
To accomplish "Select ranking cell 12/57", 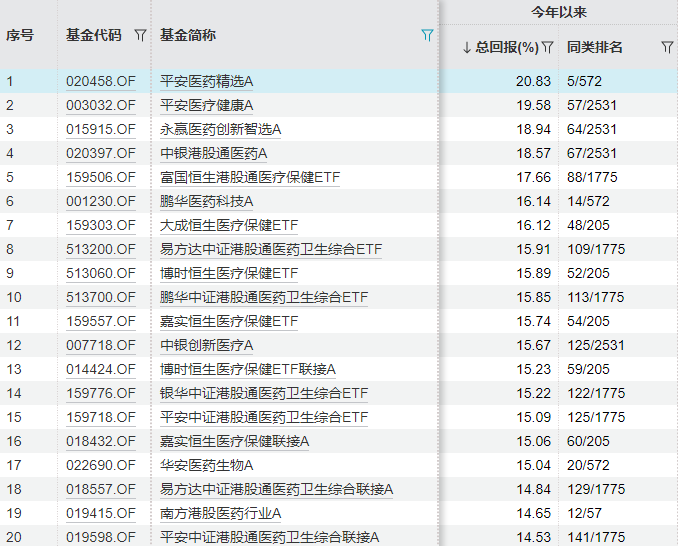I will click(x=584, y=513).
